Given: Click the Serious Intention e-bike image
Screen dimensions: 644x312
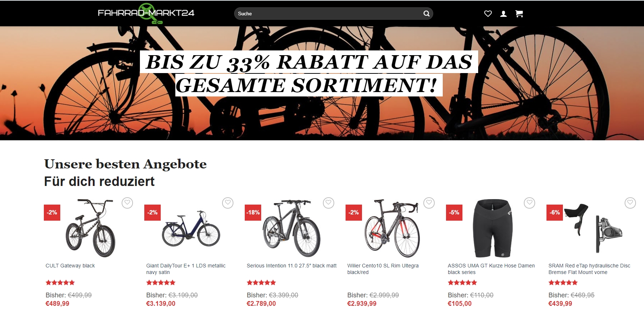Looking at the screenshot, I should (x=291, y=228).
